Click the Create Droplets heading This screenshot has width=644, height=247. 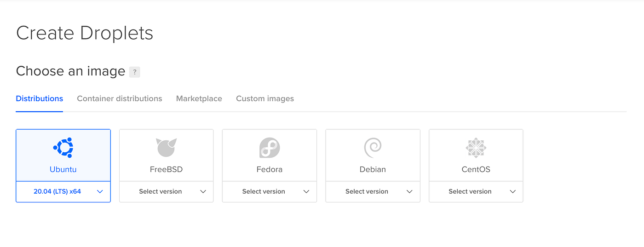(85, 33)
